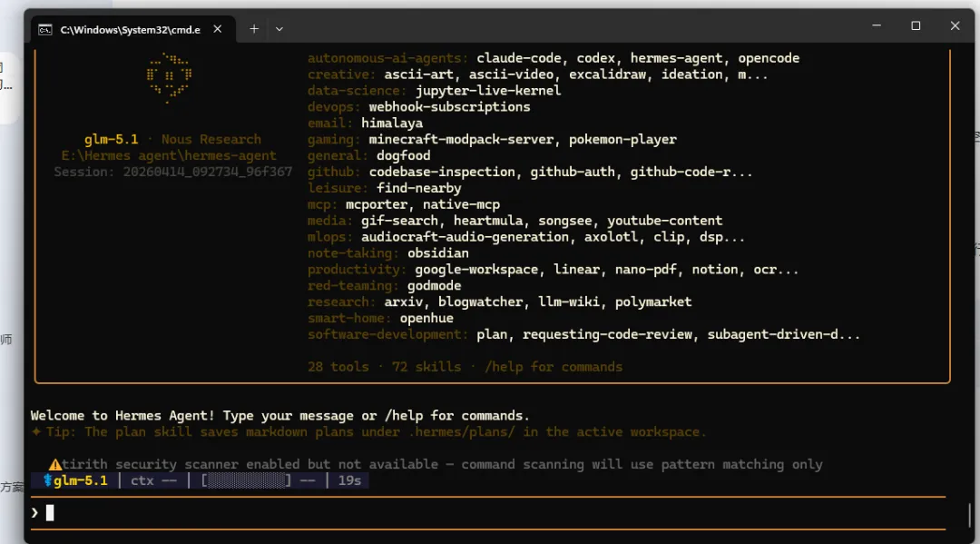Click 'himalaya' email skill

[392, 124]
